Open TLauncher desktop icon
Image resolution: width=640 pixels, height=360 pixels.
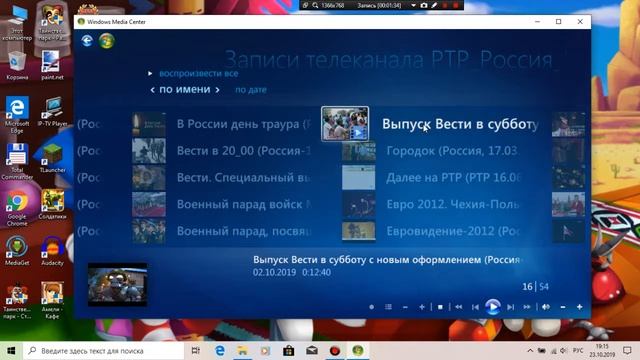click(52, 159)
